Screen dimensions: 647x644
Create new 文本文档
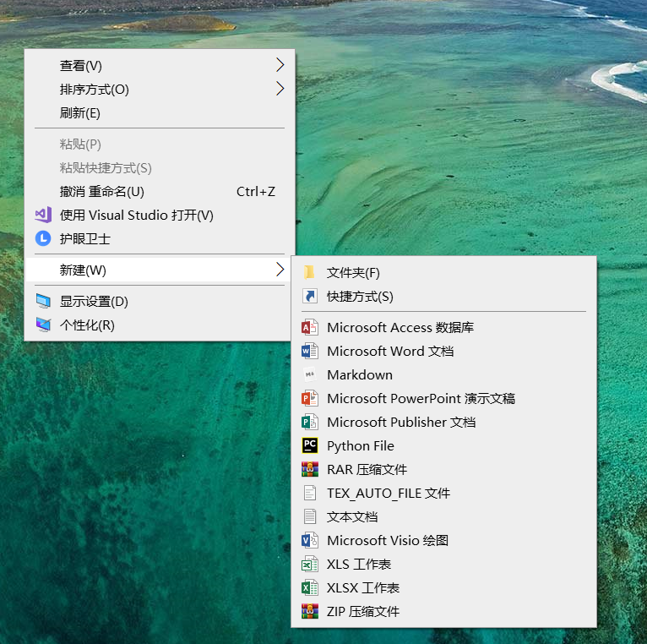443,517
